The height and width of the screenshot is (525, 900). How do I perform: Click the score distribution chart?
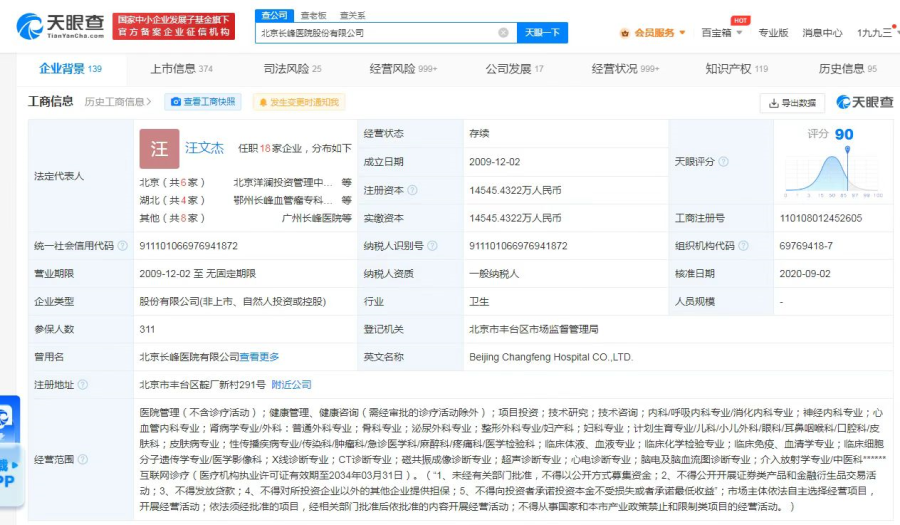(x=833, y=172)
